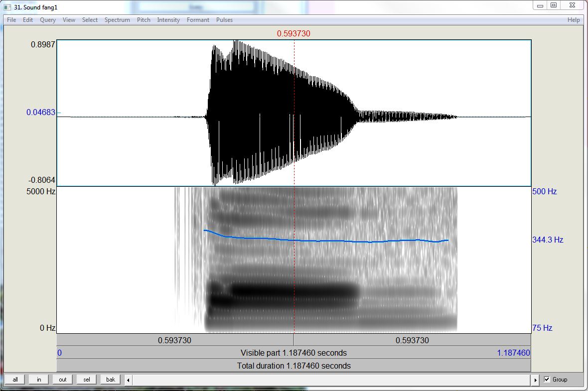Play the right 0.593730 segment bar
The height and width of the screenshot is (391, 588).
click(413, 340)
